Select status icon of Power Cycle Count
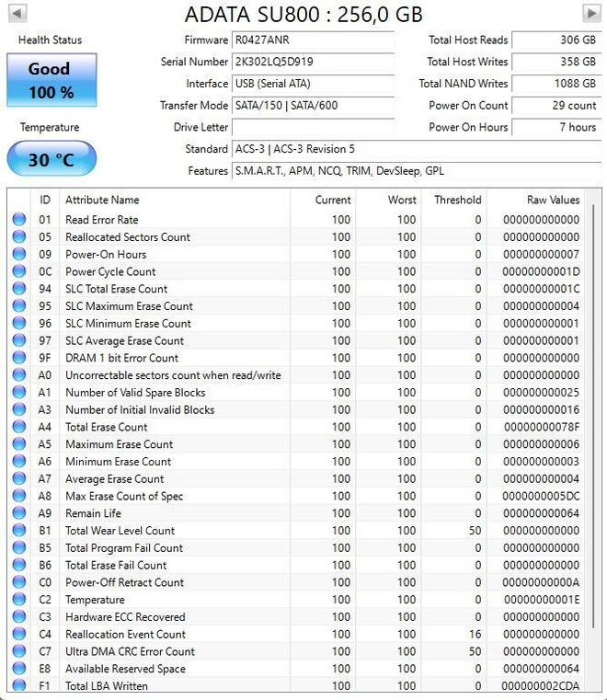Screen dimensions: 607x700 pos(19,271)
